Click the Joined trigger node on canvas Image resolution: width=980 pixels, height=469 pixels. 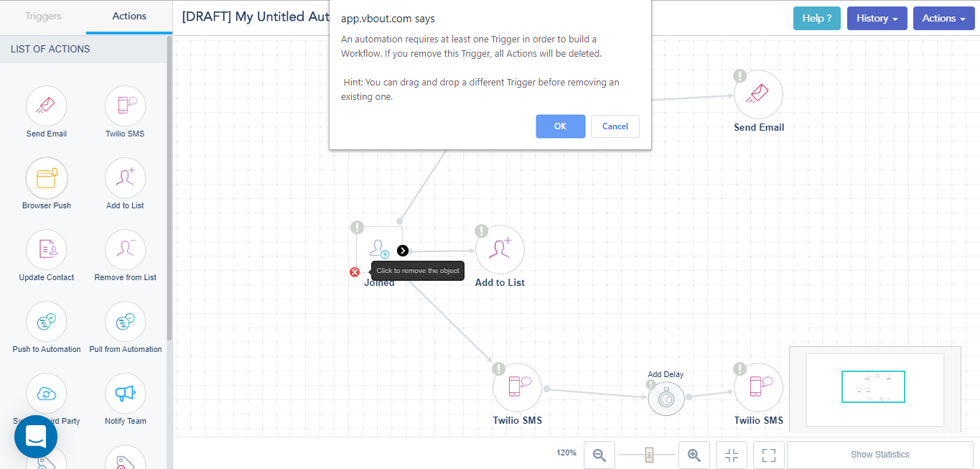tap(379, 249)
